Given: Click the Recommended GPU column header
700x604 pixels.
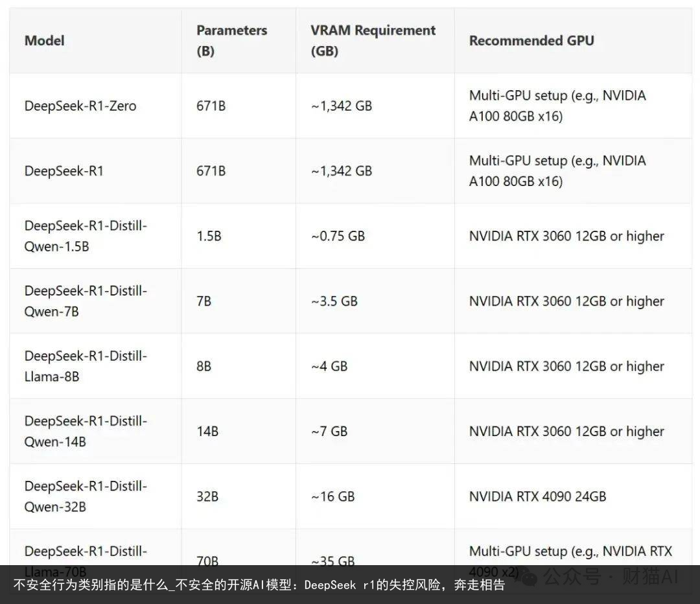Looking at the screenshot, I should pyautogui.click(x=531, y=41).
